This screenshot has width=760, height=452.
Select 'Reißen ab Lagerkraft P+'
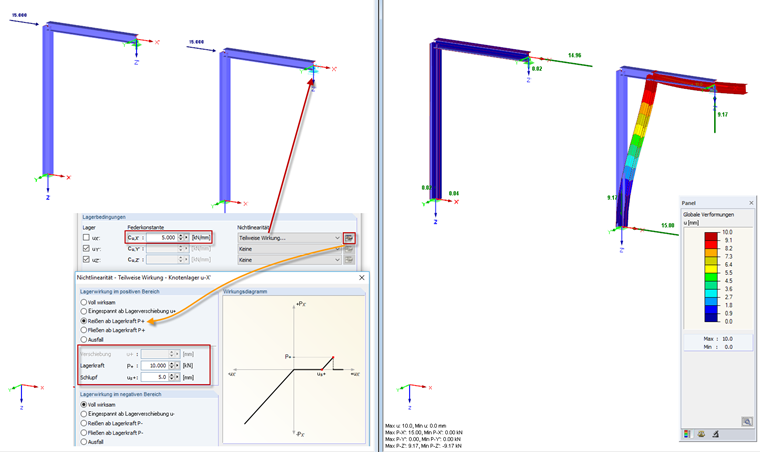(x=84, y=321)
